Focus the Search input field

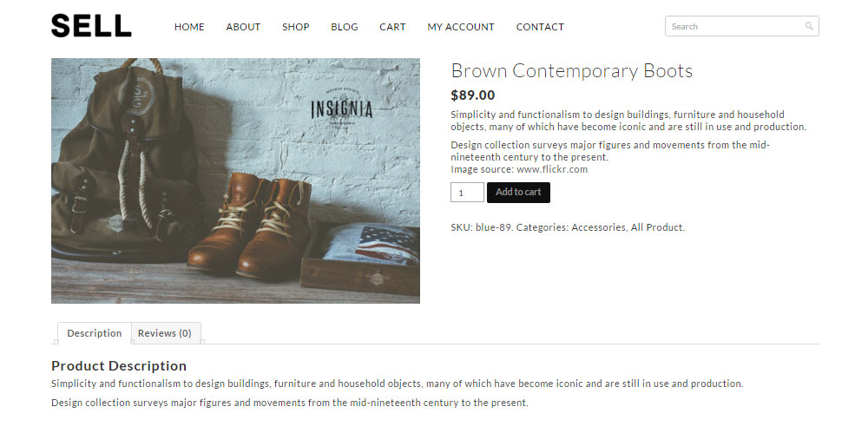coord(733,27)
